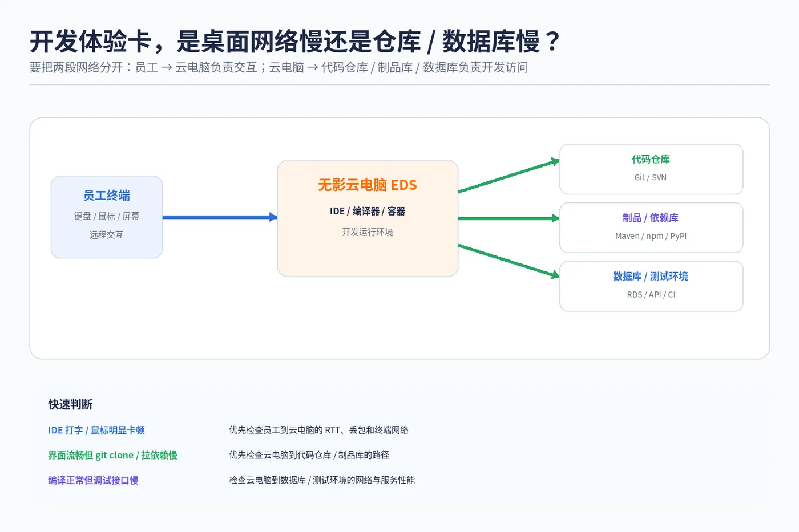This screenshot has width=799, height=532.
Task: Select the advice "优先检查云电脑到代码仓库 / 制品库的路径"
Action: 309,455
